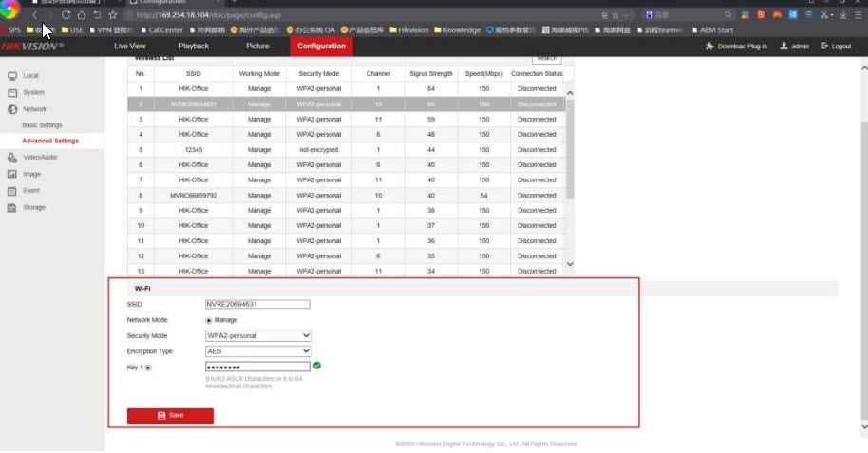868x453 pixels.
Task: Click the Storage disk icon
Action: click(x=12, y=207)
